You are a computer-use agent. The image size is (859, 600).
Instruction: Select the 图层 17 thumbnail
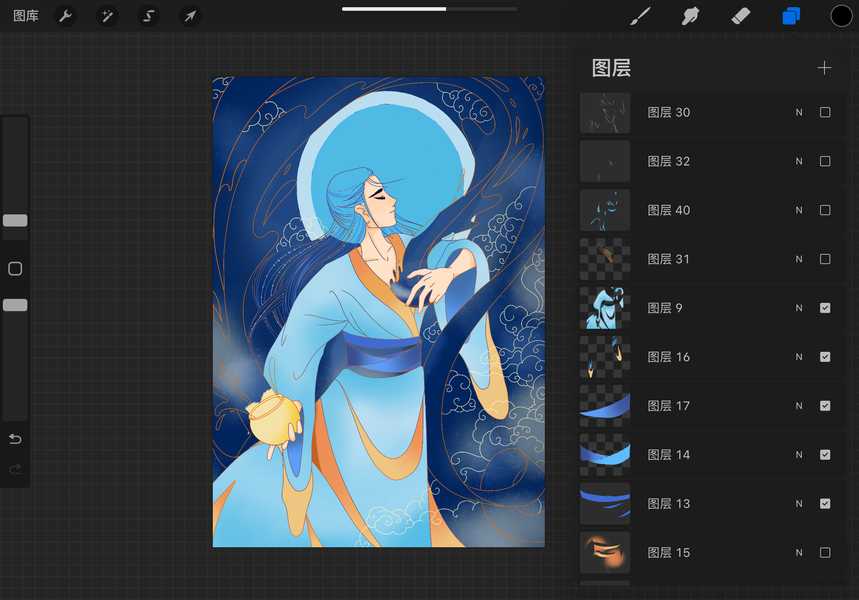pos(605,405)
